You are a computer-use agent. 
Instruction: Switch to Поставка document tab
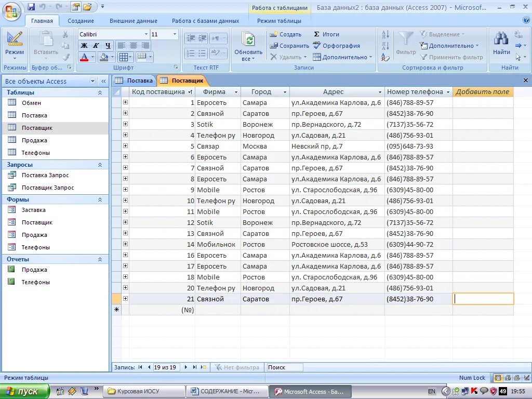click(x=134, y=81)
